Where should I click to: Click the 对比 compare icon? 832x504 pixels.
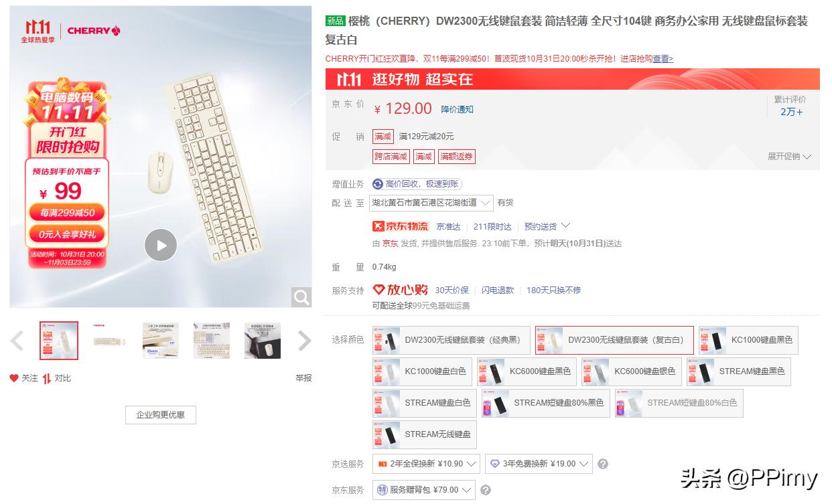click(47, 378)
